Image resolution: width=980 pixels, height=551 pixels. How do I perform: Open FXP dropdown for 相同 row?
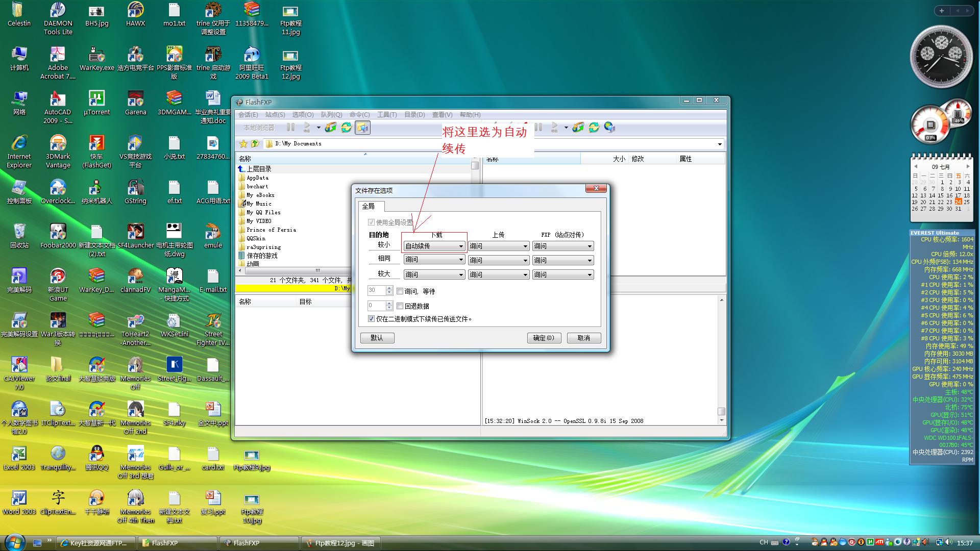click(x=563, y=260)
